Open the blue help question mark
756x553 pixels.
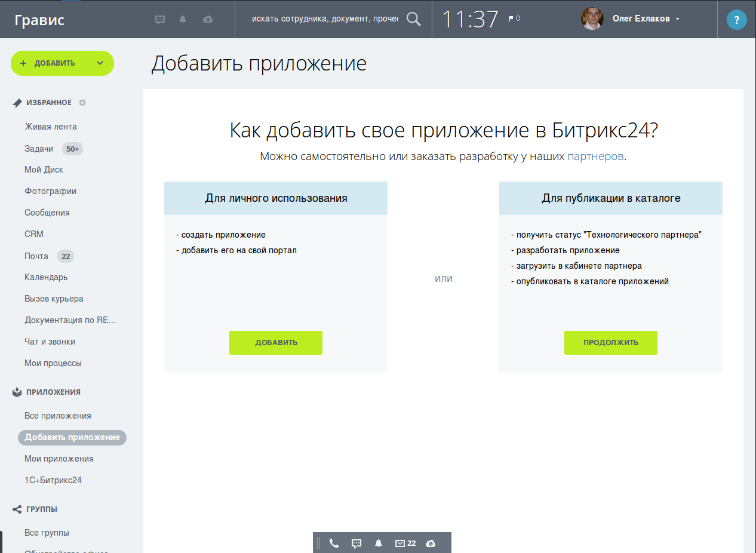(x=737, y=20)
